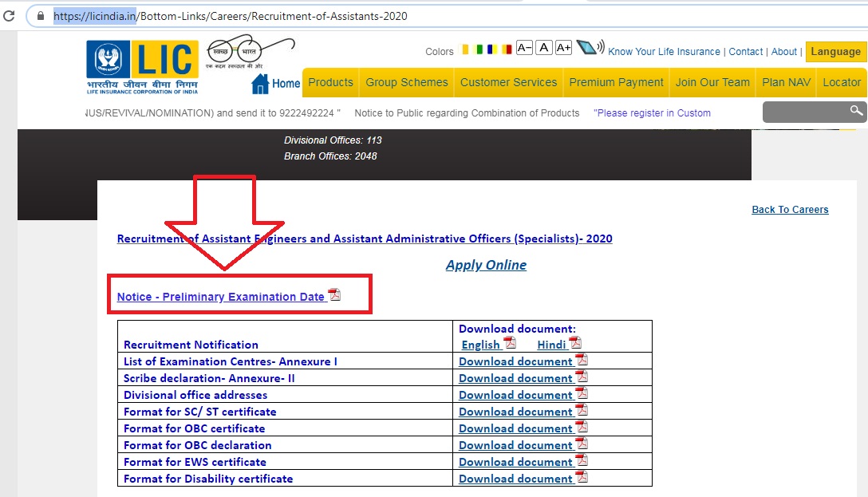The image size is (868, 497).
Task: Open PDF icon beside Preliminary Examination Date notice
Action: pos(334,294)
